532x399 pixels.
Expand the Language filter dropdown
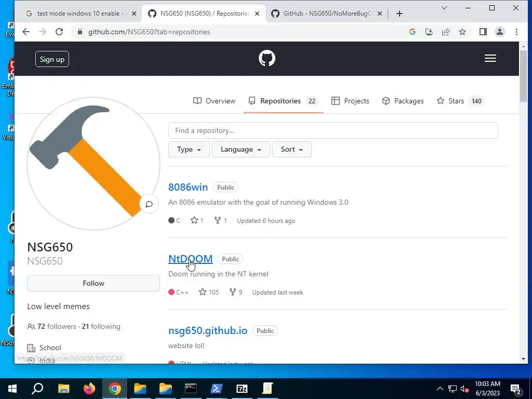241,149
